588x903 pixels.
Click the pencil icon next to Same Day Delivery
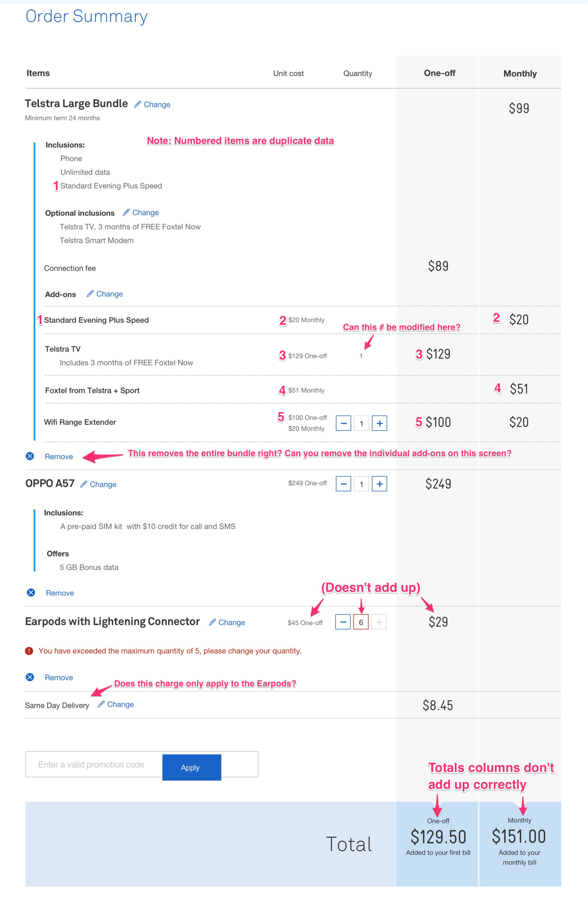point(101,704)
